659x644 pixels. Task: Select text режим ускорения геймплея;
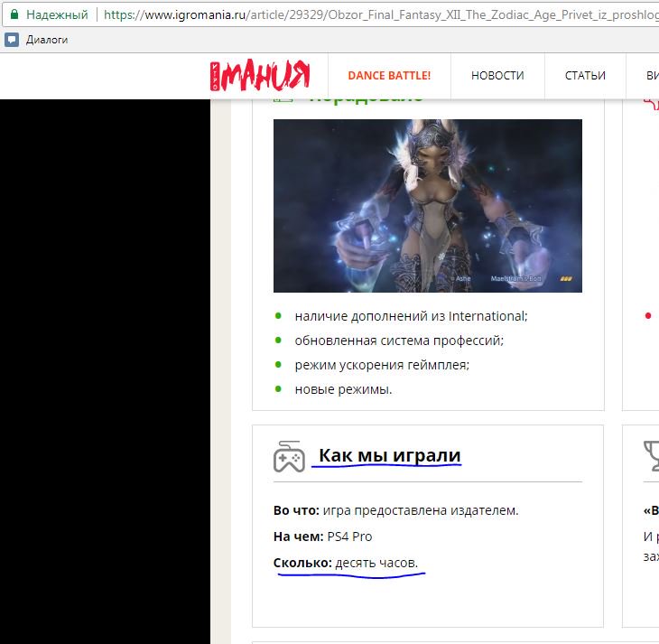[382, 365]
